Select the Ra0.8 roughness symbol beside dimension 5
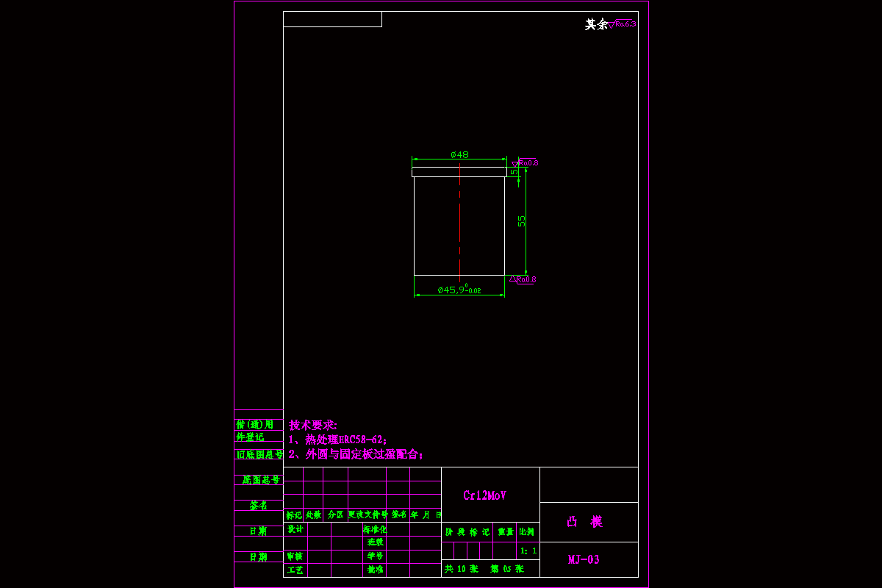 (526, 162)
